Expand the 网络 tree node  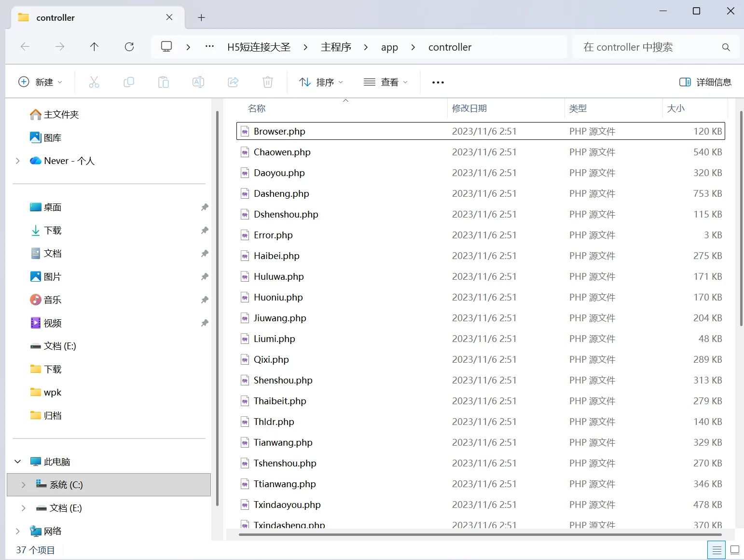(18, 531)
